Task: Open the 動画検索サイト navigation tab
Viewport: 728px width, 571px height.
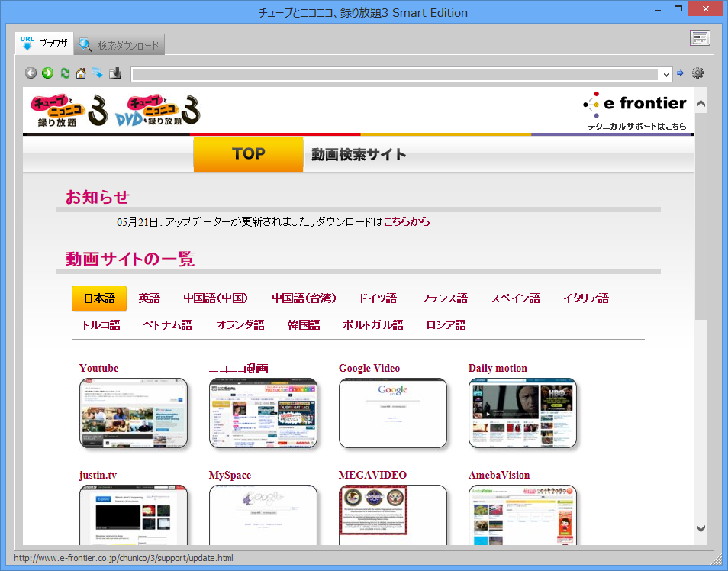Action: click(x=359, y=154)
